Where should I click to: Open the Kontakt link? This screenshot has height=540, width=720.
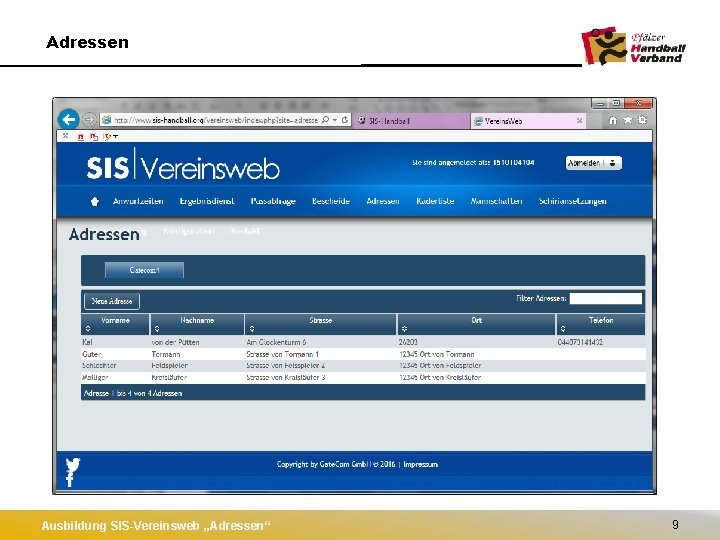tap(245, 231)
